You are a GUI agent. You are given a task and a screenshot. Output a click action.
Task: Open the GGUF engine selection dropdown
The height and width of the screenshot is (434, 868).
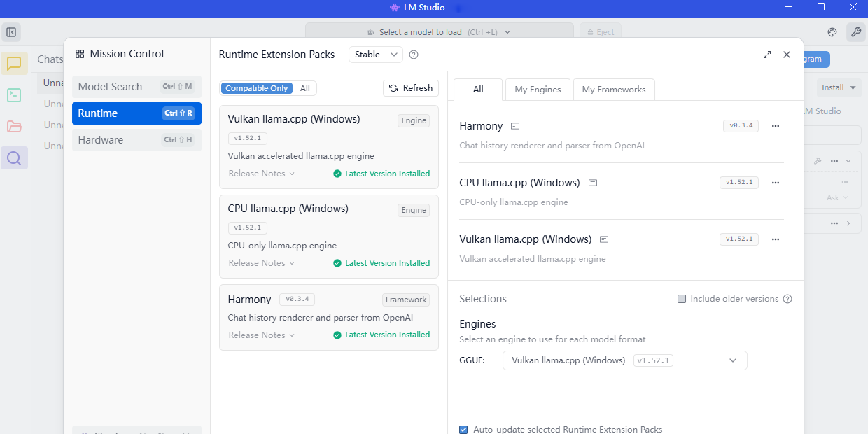[624, 360]
